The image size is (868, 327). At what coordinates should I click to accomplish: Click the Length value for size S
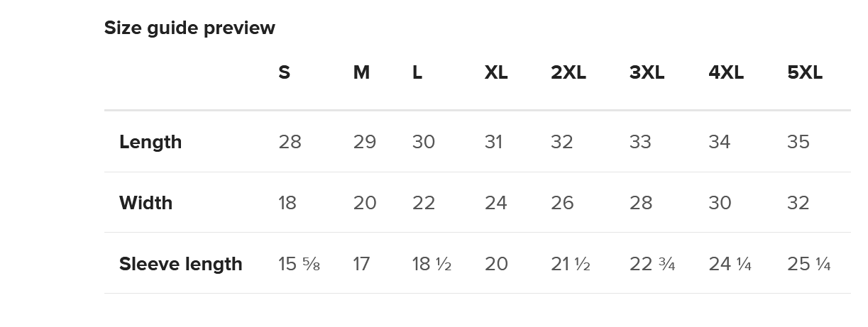(290, 142)
